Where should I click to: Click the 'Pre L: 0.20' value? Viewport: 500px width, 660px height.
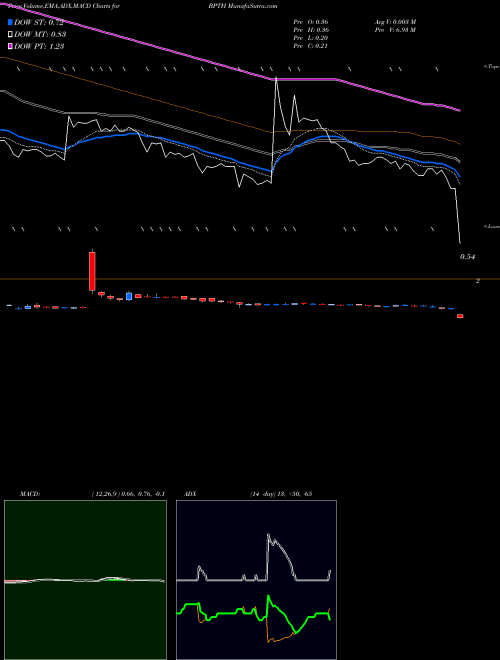pos(311,38)
